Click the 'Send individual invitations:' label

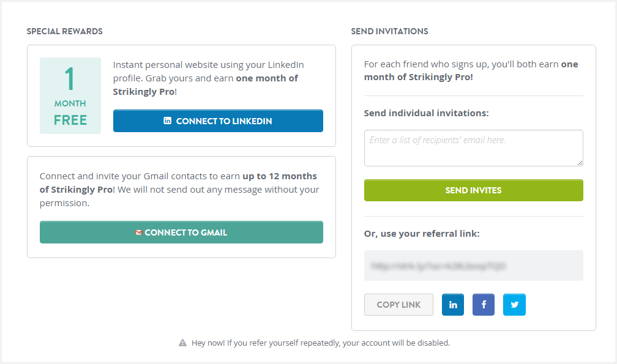tap(426, 113)
